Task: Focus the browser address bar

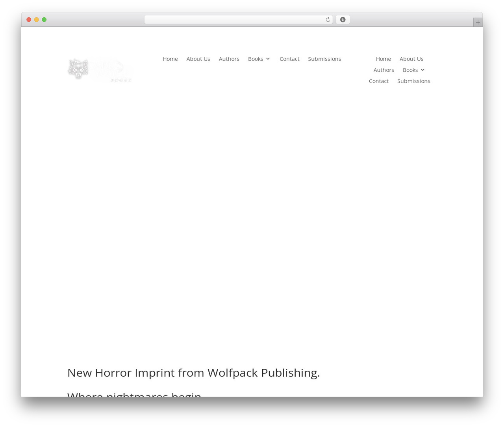Action: pos(238,20)
